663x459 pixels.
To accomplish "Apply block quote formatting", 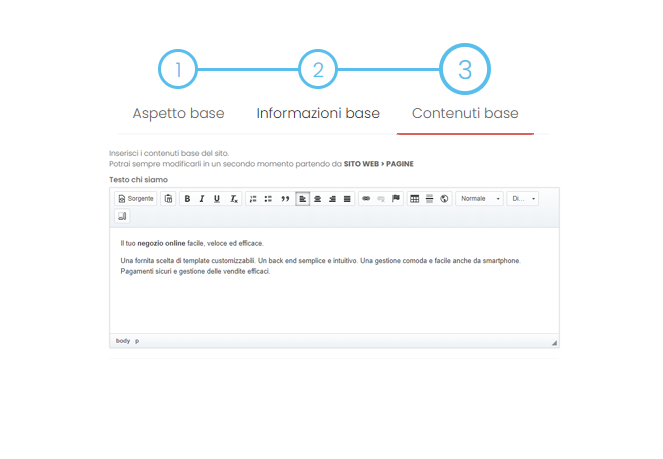I will (285, 199).
